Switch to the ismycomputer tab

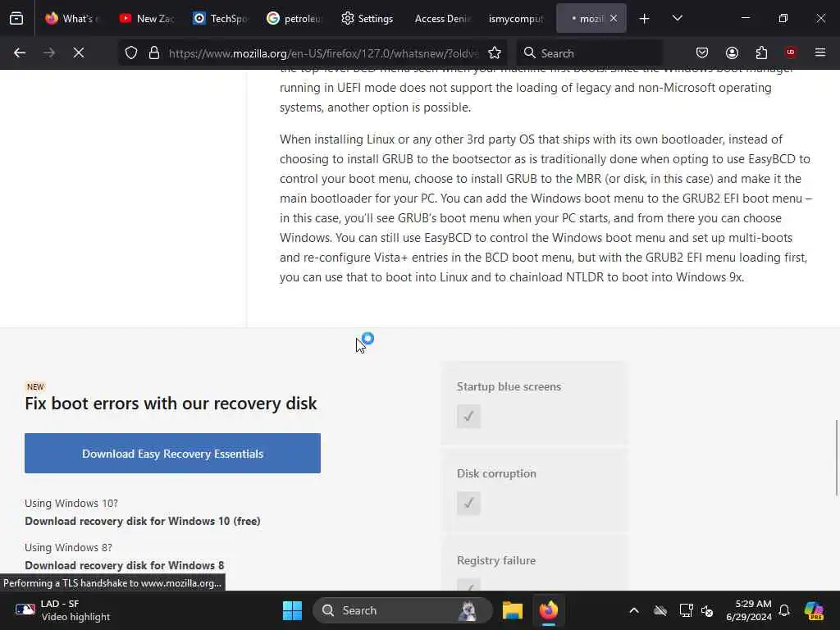pos(517,18)
